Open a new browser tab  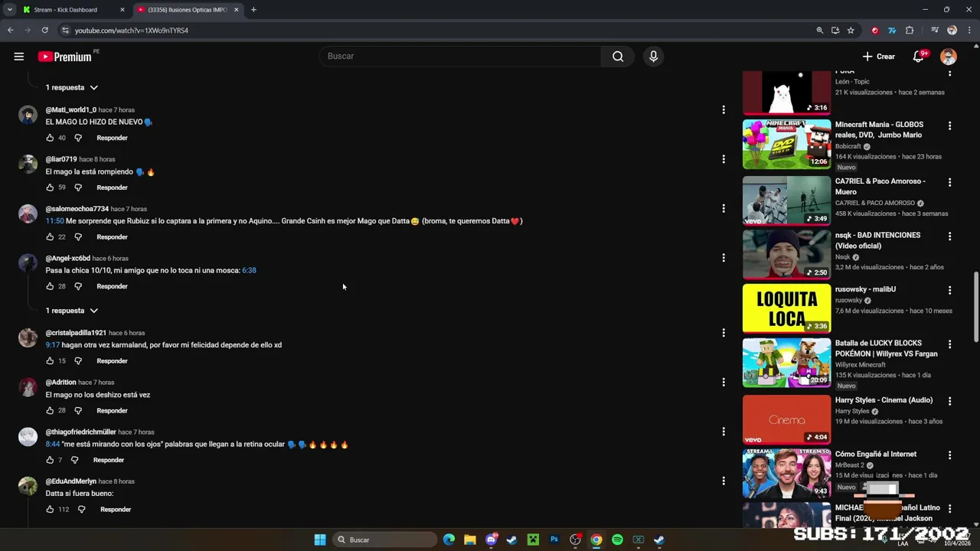click(x=253, y=10)
